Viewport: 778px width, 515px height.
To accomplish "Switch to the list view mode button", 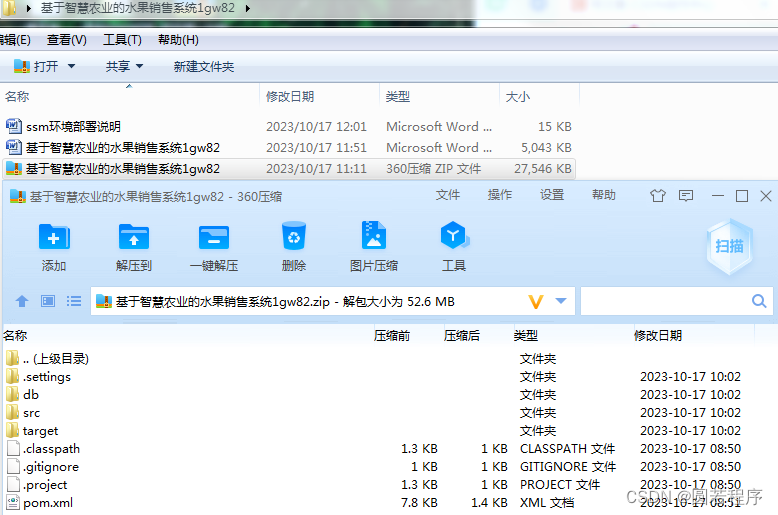I will click(74, 301).
